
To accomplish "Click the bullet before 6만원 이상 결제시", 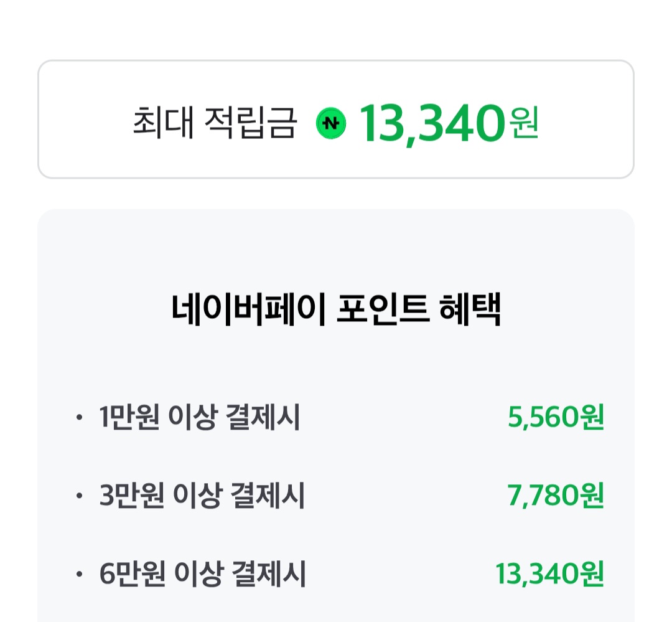I will 78,575.
